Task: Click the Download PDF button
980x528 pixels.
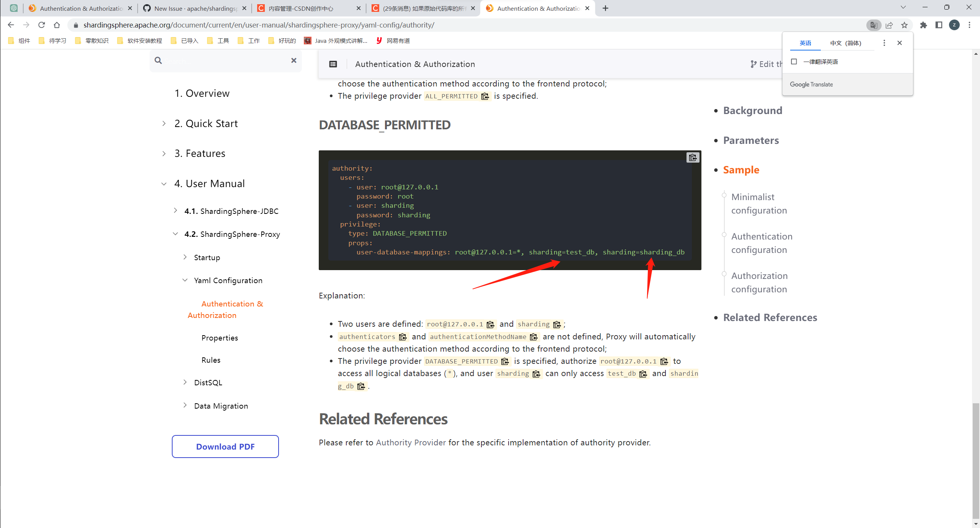Action: tap(225, 446)
